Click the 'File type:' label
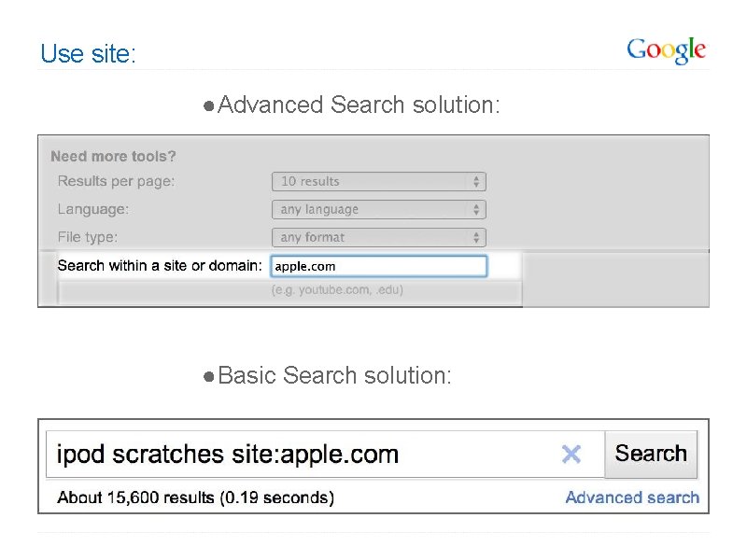Screen dimensions: 747x560 click(88, 237)
